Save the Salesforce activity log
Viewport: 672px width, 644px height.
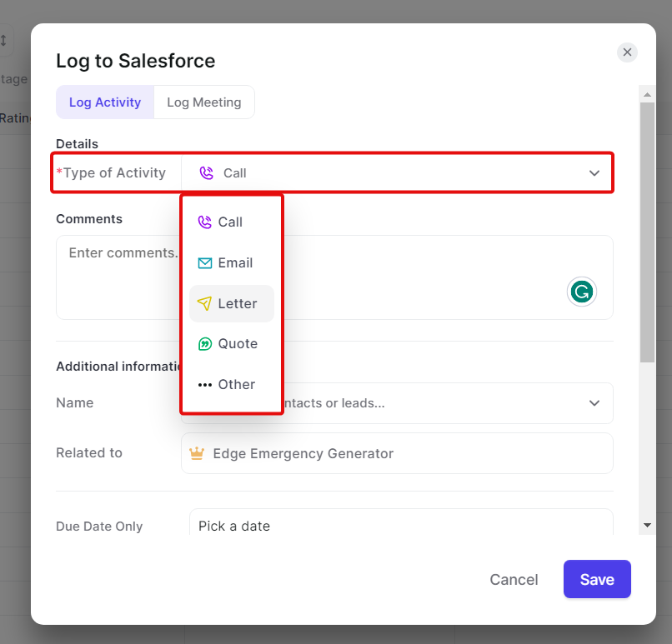(x=597, y=579)
